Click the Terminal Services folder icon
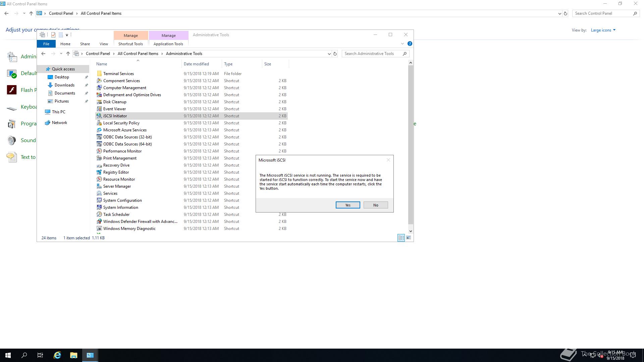This screenshot has width=644, height=362. tap(99, 74)
